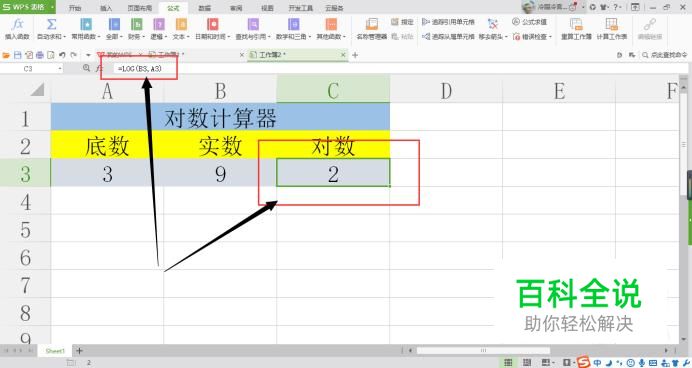Switch to the 插入 Insert tab
This screenshot has height=368, width=692.
point(106,8)
